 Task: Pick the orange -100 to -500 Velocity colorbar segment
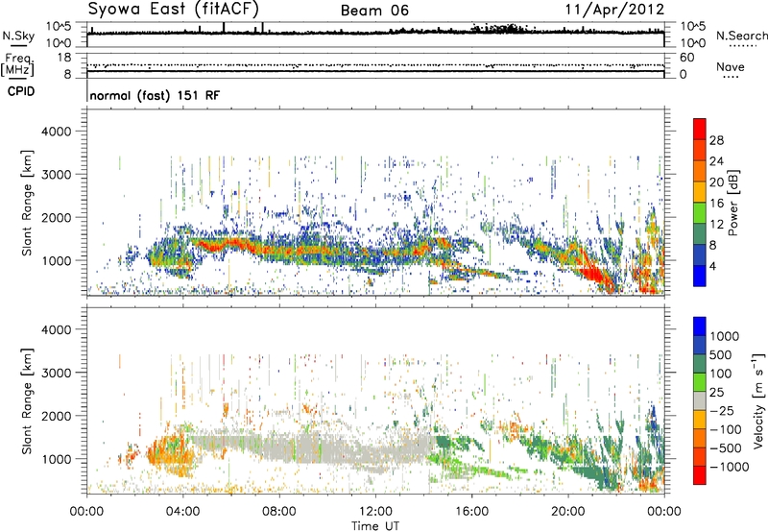pyautogui.click(x=700, y=438)
